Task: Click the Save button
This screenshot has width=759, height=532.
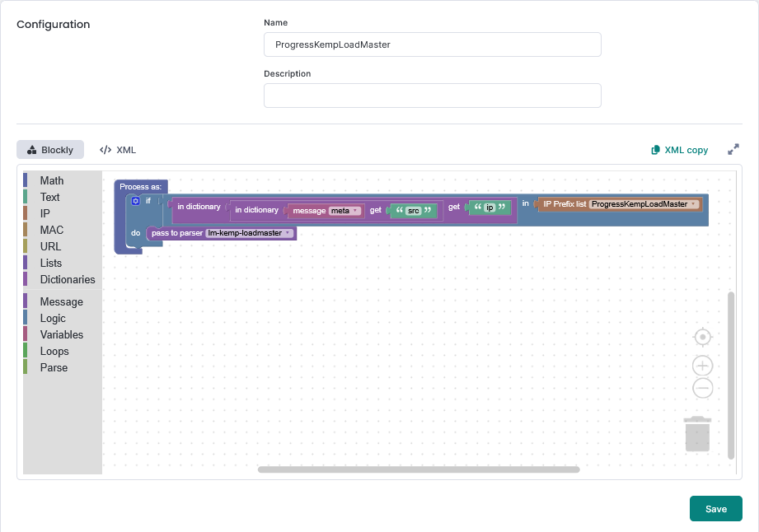Action: pos(715,508)
